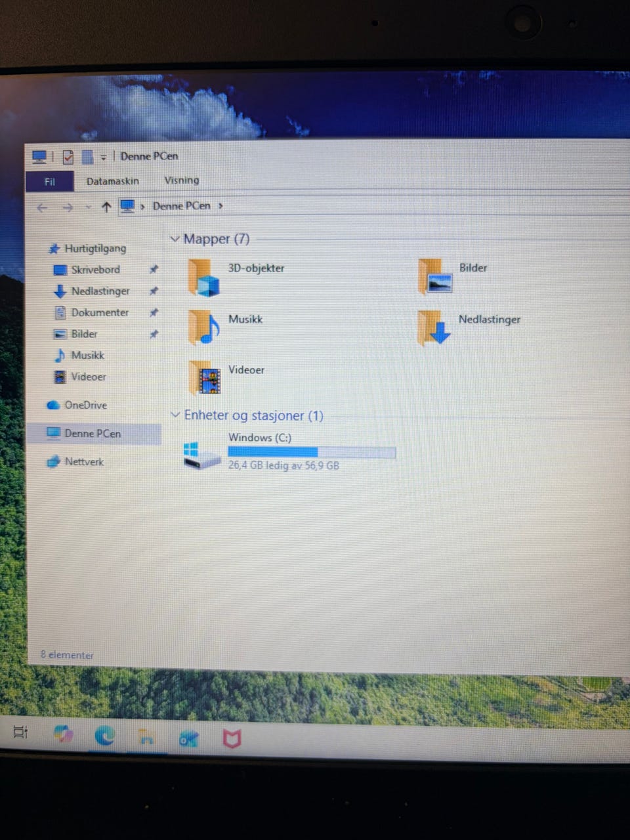Open Customize Quick Access Toolbar dropdown
Screen dimensions: 630x840
(x=103, y=157)
